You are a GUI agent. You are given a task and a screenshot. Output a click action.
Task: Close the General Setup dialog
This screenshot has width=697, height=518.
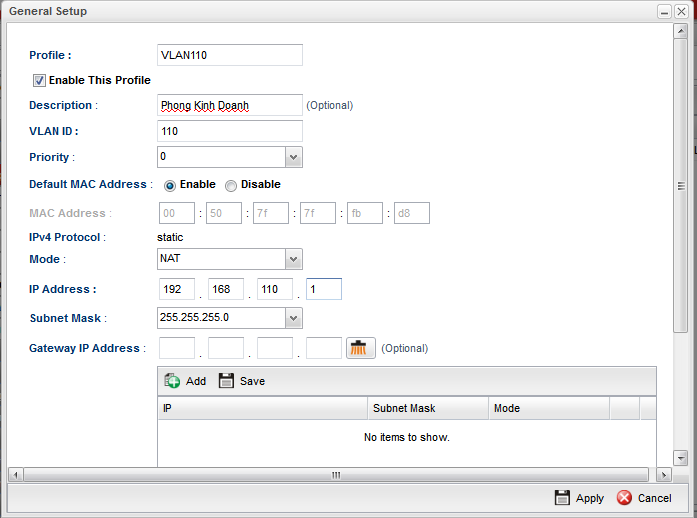[x=681, y=11]
